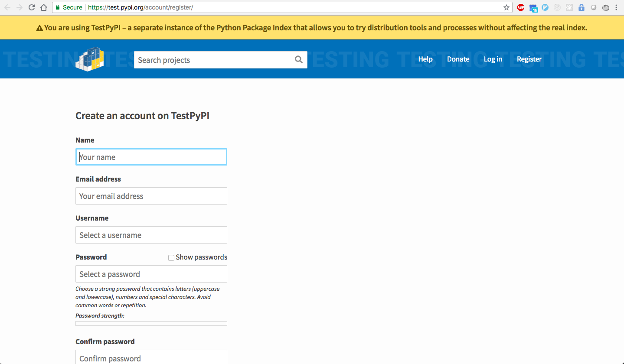Click the URL address bar text

click(x=140, y=7)
